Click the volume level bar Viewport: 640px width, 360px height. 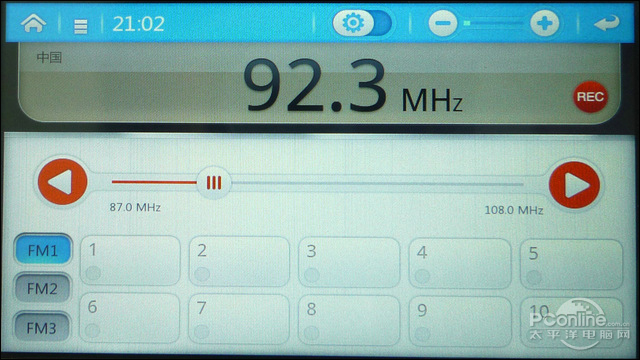click(x=493, y=23)
